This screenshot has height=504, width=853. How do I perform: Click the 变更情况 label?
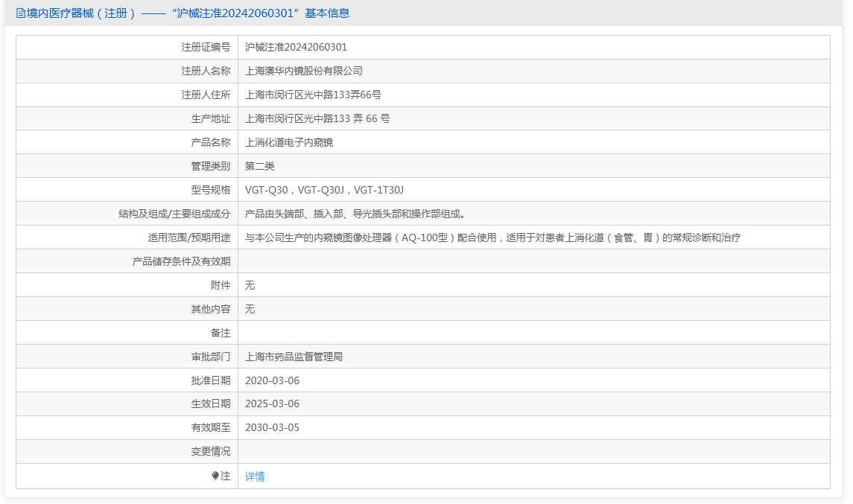(x=211, y=451)
